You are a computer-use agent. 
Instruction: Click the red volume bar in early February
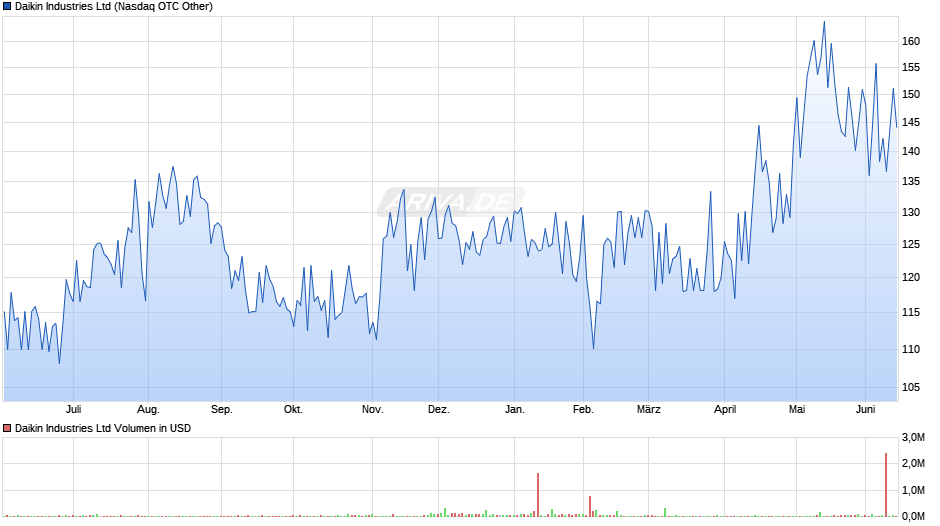tap(590, 507)
